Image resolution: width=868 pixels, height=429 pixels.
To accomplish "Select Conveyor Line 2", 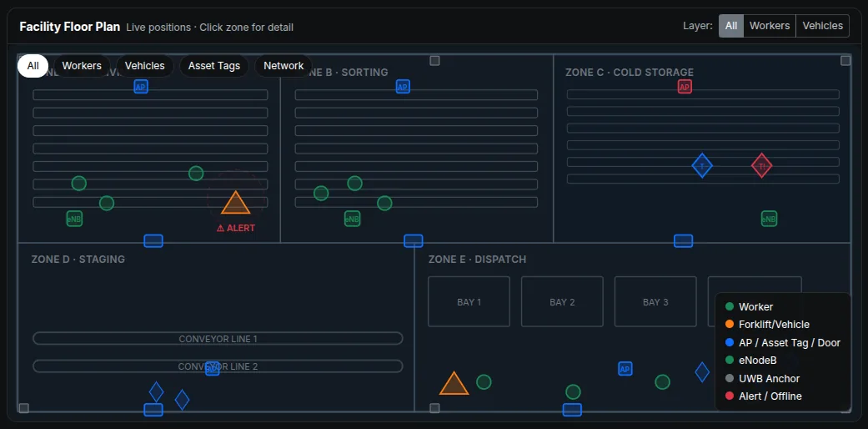I will [218, 366].
